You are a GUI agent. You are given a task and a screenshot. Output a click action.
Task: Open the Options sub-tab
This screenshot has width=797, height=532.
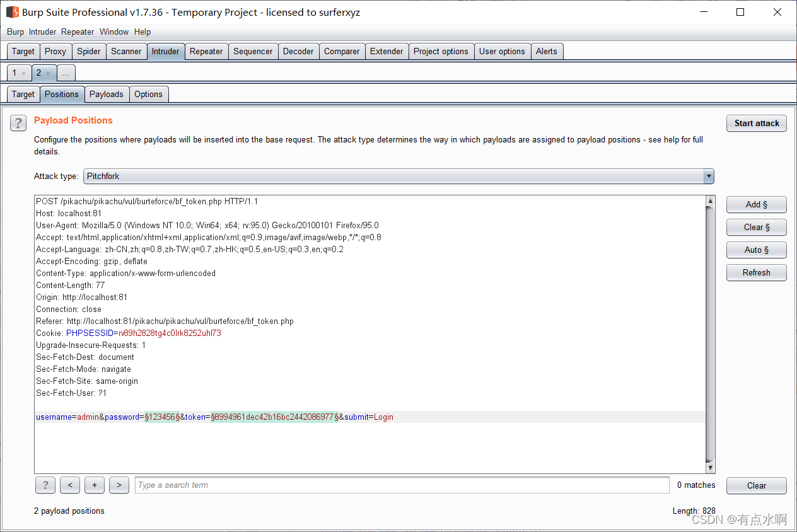[148, 95]
